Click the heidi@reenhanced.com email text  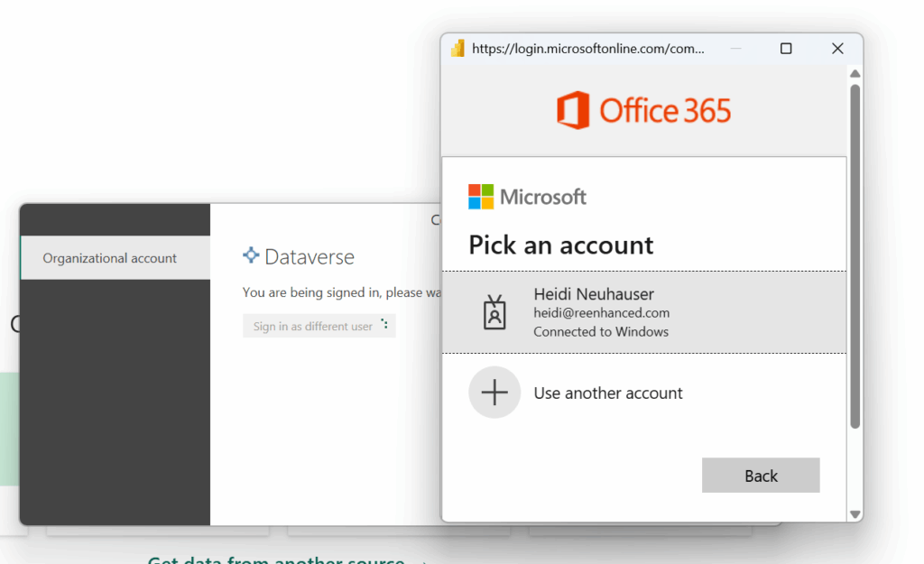[602, 313]
